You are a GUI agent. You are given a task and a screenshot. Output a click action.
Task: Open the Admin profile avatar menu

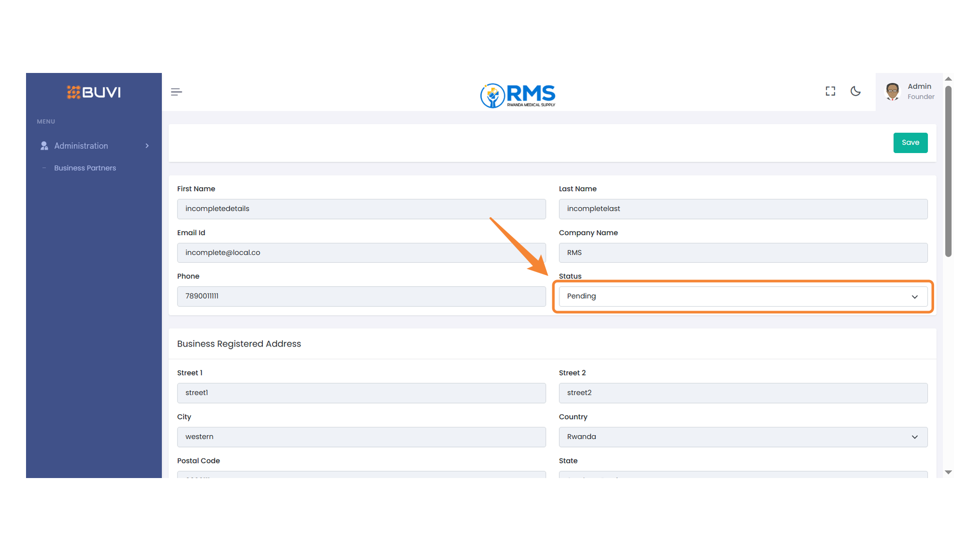(892, 91)
